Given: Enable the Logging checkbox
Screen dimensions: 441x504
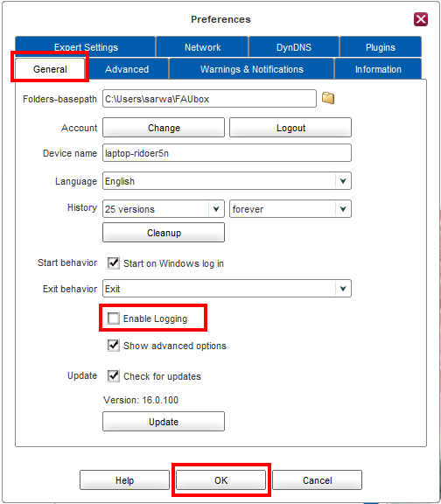Looking at the screenshot, I should [x=114, y=318].
